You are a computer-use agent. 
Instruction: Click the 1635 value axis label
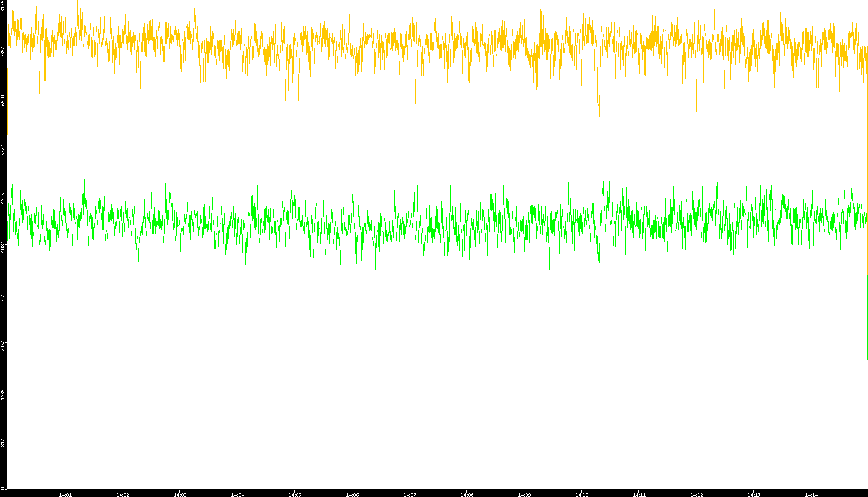pyautogui.click(x=3, y=394)
